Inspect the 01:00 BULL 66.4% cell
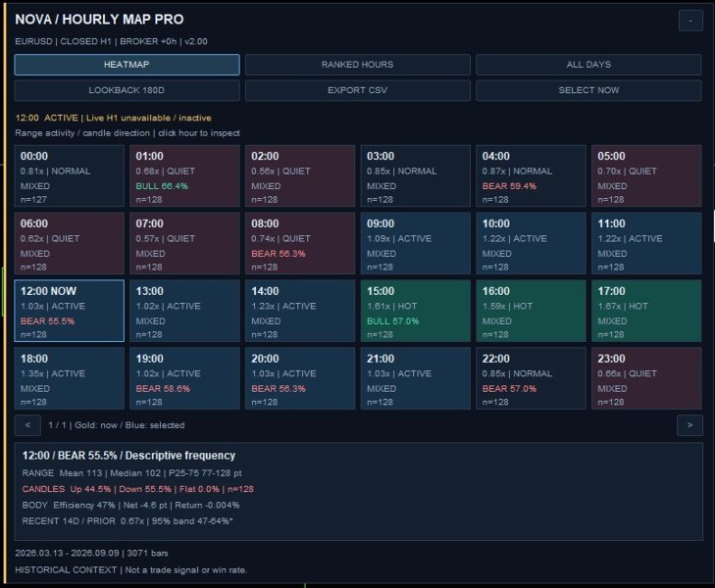715x588 pixels. click(x=184, y=176)
